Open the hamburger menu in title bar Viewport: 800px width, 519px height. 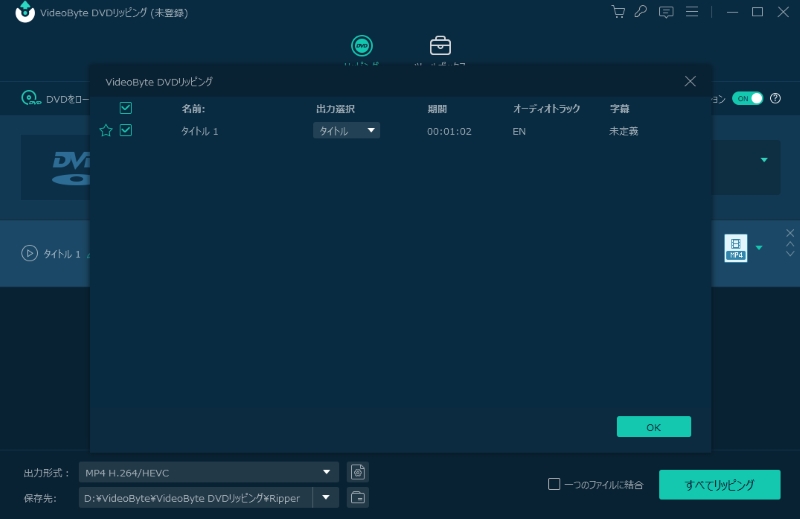click(x=691, y=12)
